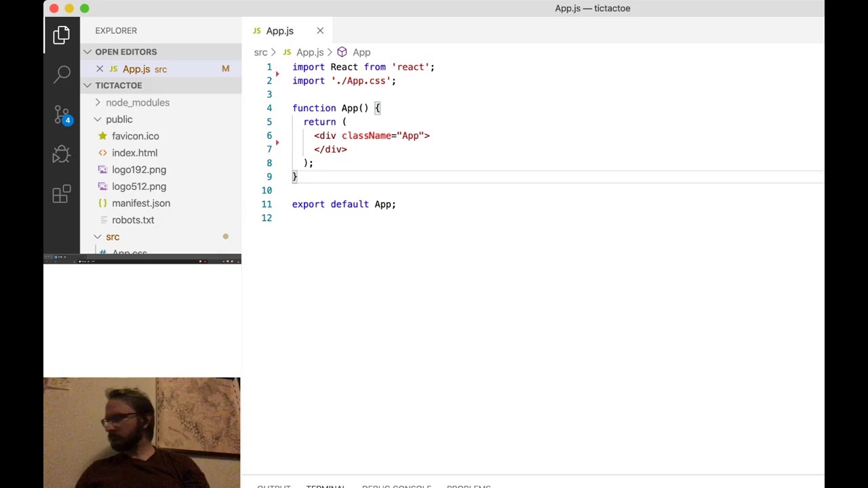The height and width of the screenshot is (488, 868).
Task: Open the Run and Debug view
Action: (62, 155)
